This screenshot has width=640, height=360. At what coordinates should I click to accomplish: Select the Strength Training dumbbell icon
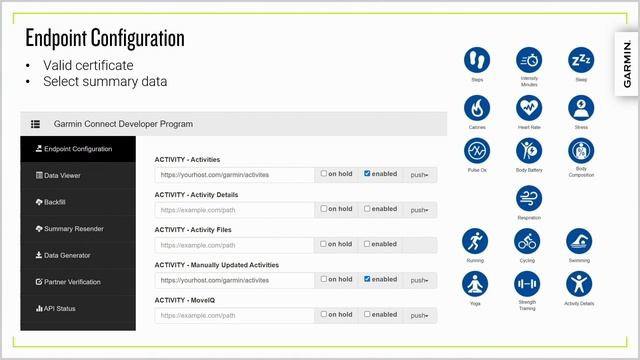(527, 284)
